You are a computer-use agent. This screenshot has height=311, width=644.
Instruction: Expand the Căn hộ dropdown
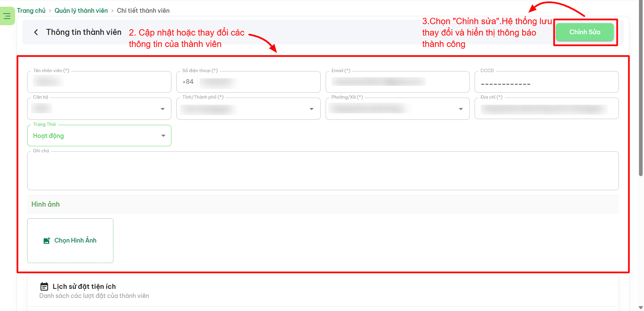point(163,109)
